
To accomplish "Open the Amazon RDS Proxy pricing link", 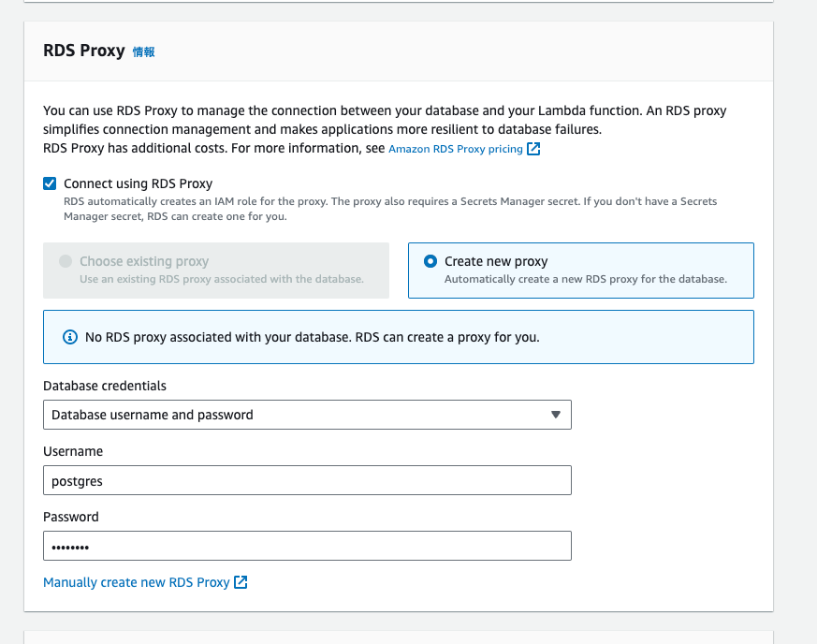I will (x=455, y=149).
